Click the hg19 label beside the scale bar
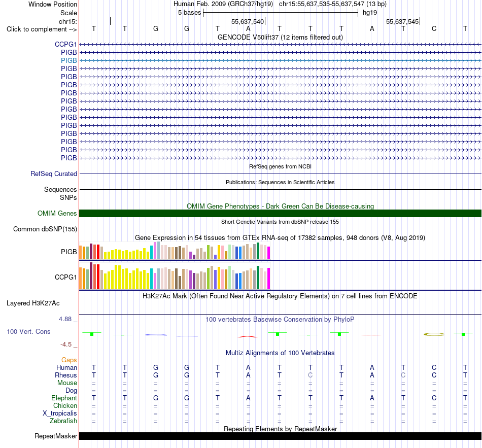Image resolution: width=482 pixels, height=448 pixels. (370, 13)
